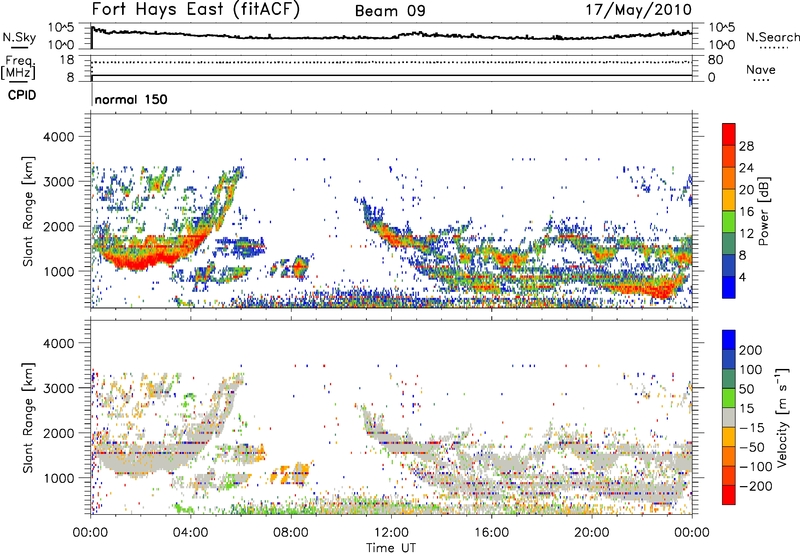Image resolution: width=800 pixels, height=554 pixels.
Task: Click the power panel 'Slant Range [km]' label
Action: 28,211
